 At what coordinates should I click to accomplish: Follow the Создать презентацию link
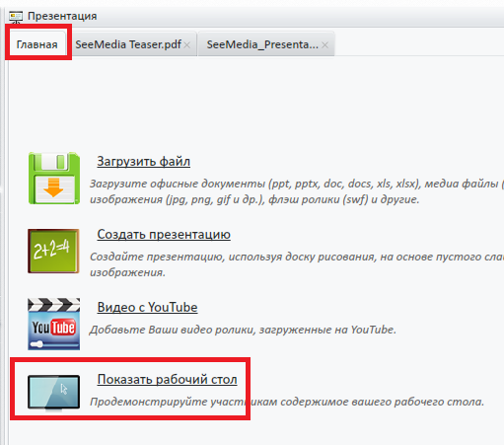(x=164, y=234)
